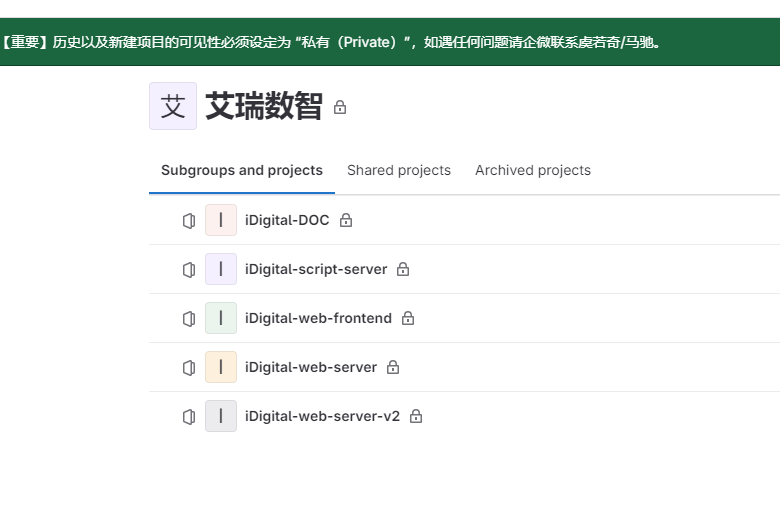Viewport: 780px width, 509px height.
Task: Click the project type icon for iDigital-DOC
Action: (189, 220)
